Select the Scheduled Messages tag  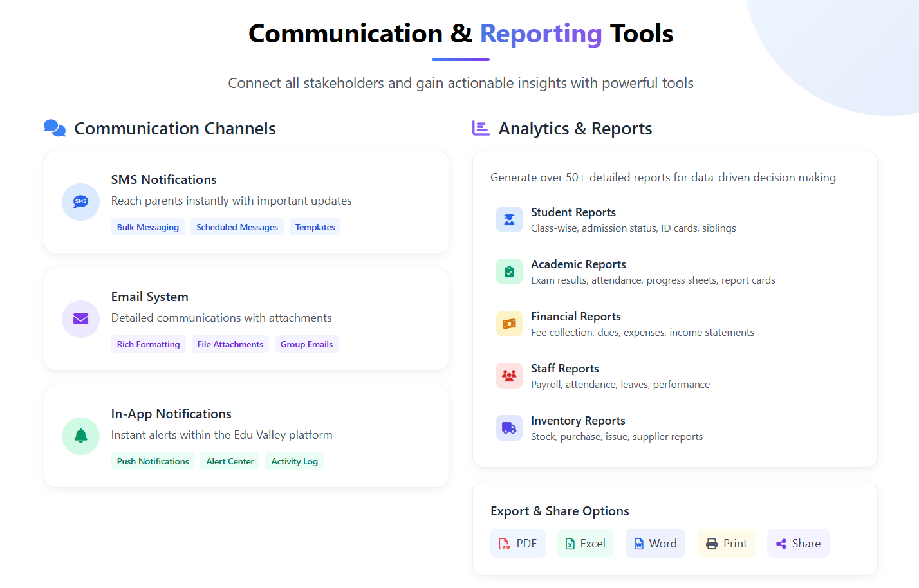237,227
